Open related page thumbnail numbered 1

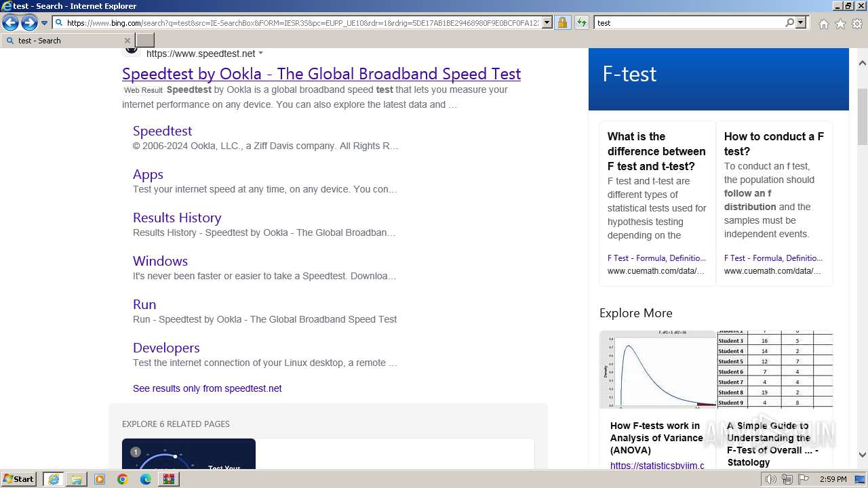click(189, 454)
